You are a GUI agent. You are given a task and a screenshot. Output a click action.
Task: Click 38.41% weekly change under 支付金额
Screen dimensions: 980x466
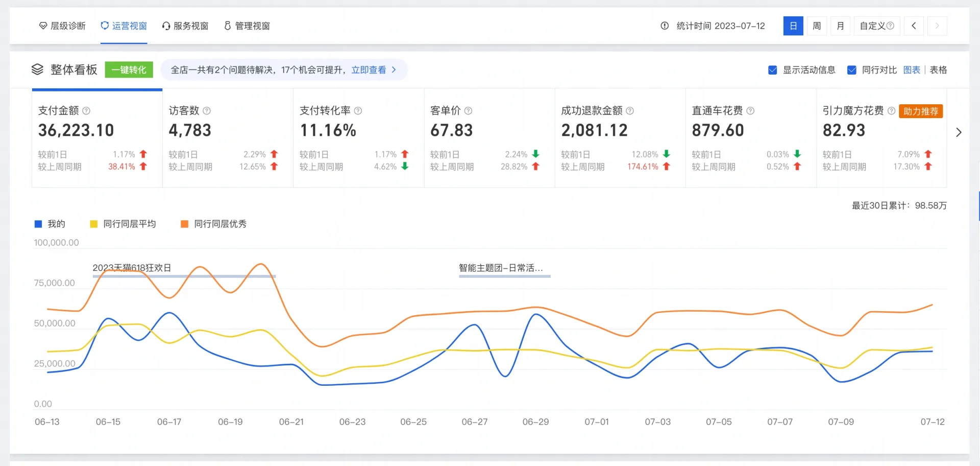pos(121,167)
